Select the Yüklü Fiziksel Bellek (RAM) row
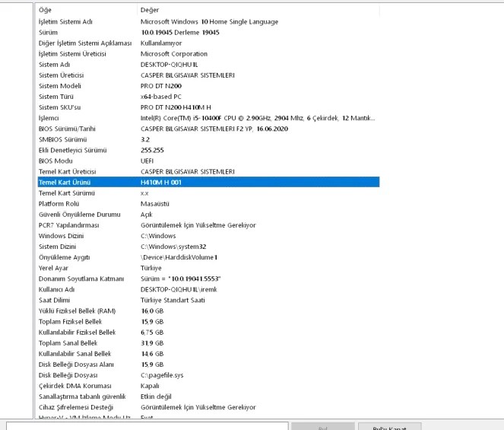The height and width of the screenshot is (430, 504). click(77, 311)
